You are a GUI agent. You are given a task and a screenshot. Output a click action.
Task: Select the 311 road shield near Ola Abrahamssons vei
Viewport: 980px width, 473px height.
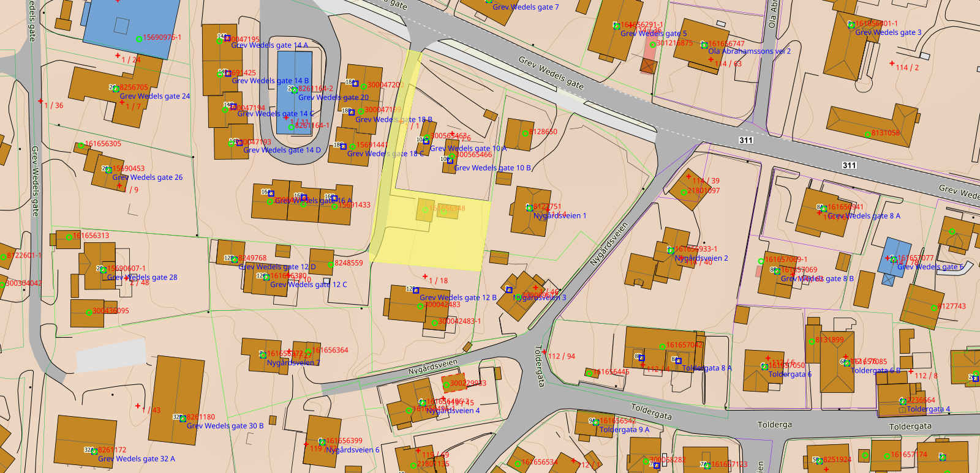pos(745,140)
